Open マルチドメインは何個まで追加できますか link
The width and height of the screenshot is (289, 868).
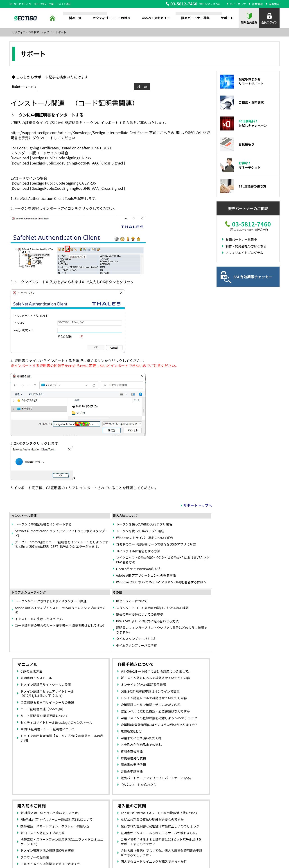pos(50,864)
